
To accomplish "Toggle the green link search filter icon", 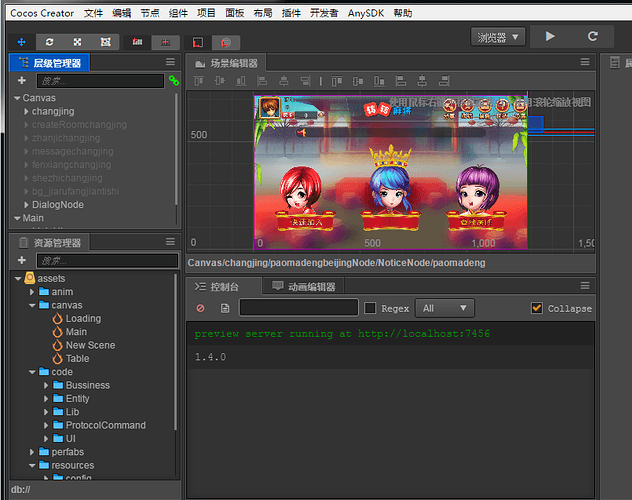I will pyautogui.click(x=174, y=81).
